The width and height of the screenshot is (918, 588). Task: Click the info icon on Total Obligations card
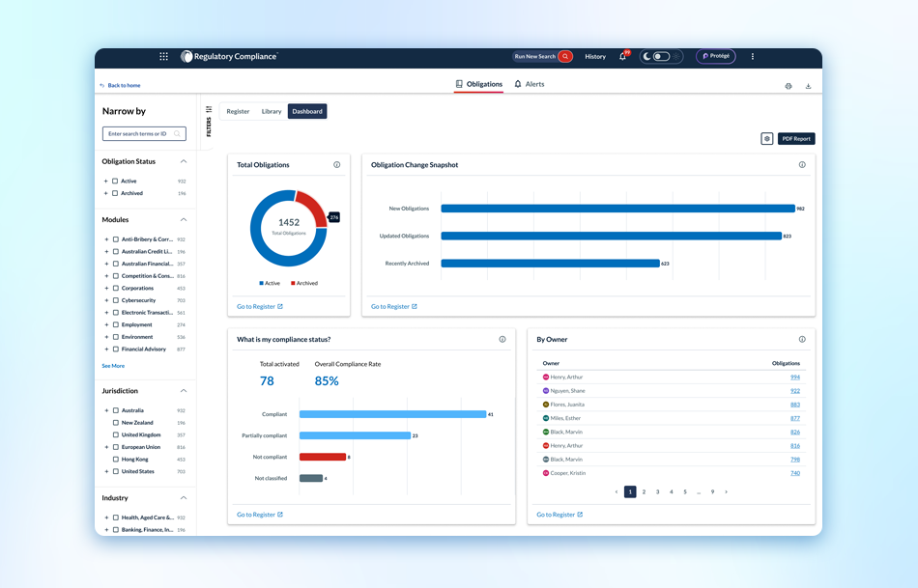click(x=337, y=164)
